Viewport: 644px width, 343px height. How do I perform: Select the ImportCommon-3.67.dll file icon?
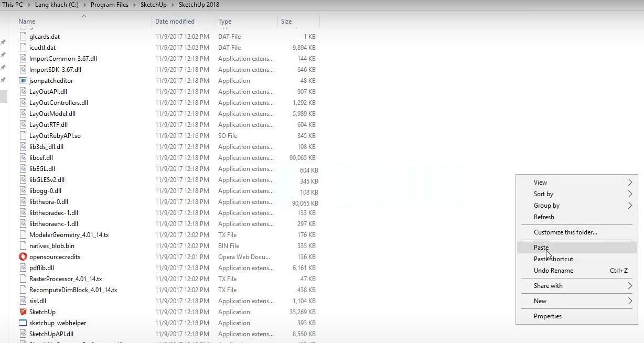point(23,59)
